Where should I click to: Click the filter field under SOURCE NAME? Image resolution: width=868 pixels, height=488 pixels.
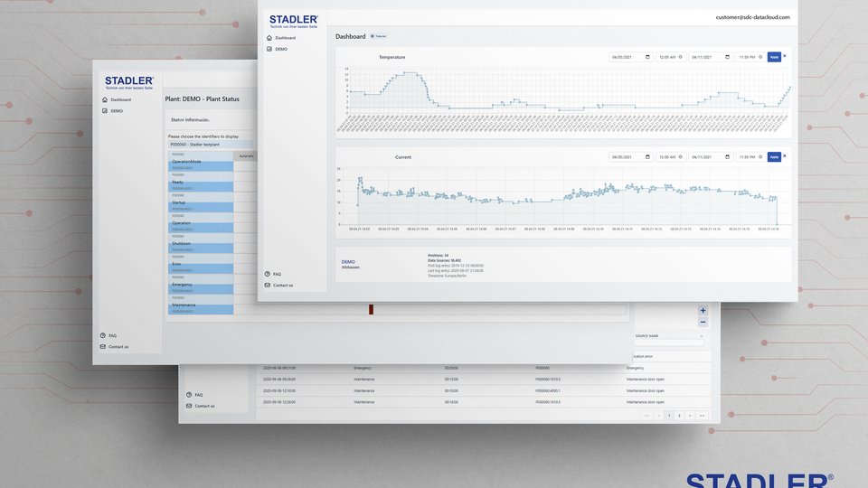pyautogui.click(x=669, y=343)
